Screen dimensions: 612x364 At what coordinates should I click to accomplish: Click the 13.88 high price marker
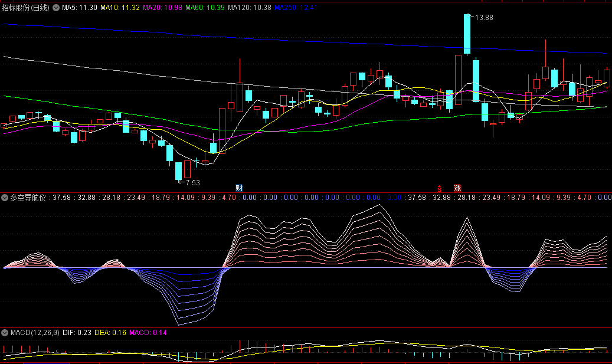pyautogui.click(x=483, y=18)
